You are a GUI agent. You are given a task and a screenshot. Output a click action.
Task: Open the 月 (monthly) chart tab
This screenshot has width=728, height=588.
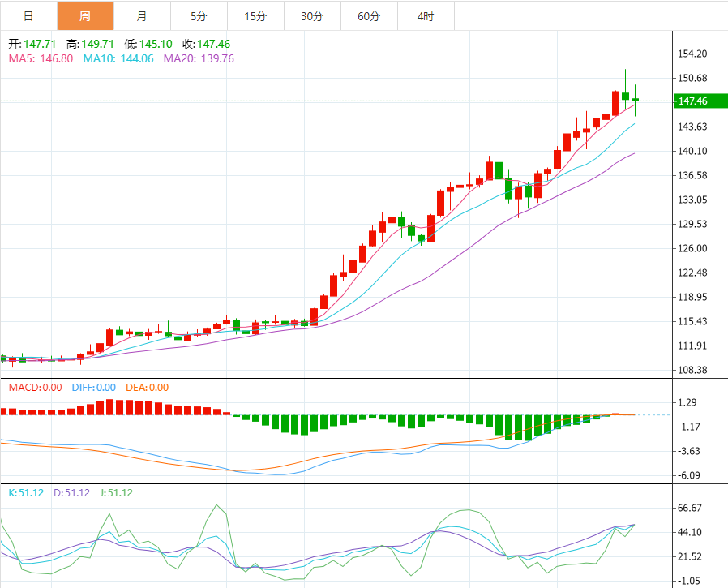click(x=142, y=16)
